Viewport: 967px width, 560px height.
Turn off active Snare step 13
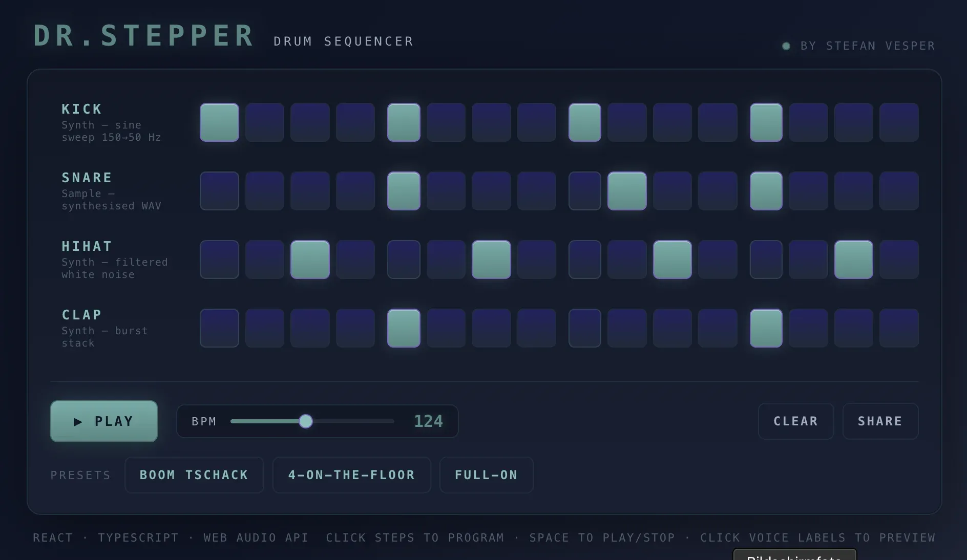coord(766,191)
